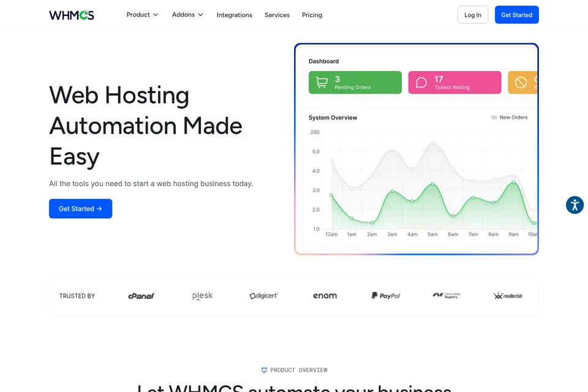Expand the Addons dropdown menu

187,15
